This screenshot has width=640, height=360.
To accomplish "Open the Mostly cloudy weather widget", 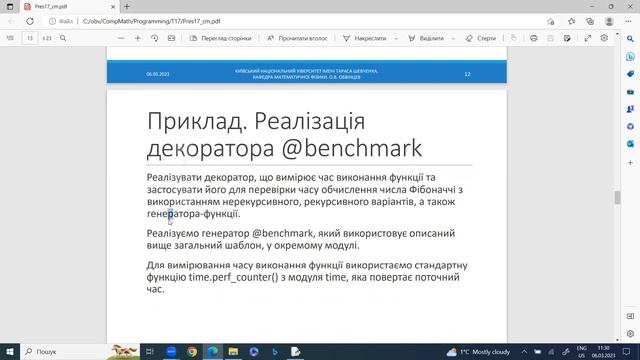I will click(x=478, y=351).
